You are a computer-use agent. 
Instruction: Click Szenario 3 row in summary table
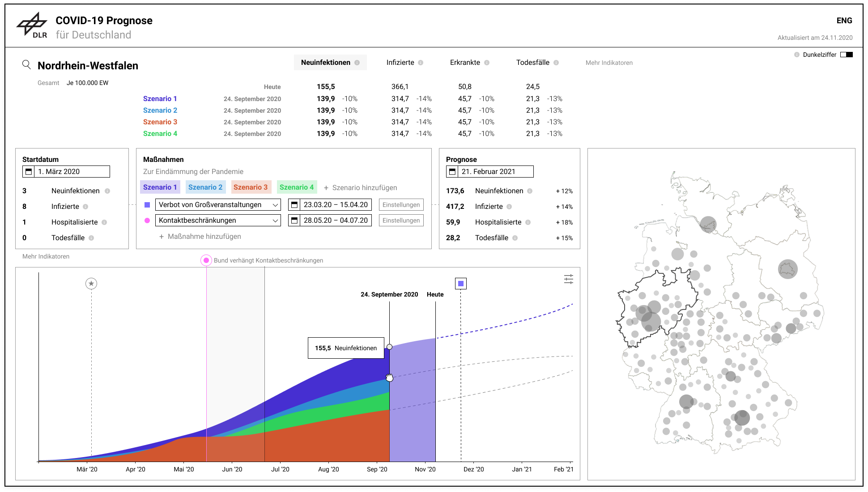pos(353,122)
